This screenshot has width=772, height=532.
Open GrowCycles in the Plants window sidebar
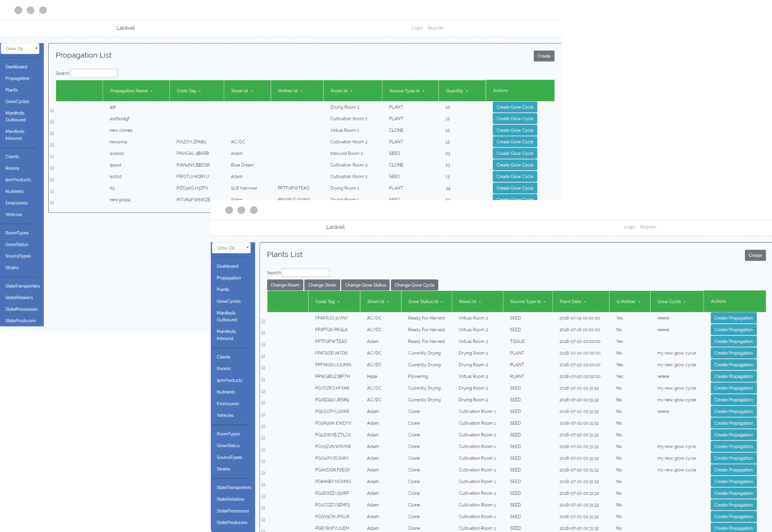pos(229,301)
